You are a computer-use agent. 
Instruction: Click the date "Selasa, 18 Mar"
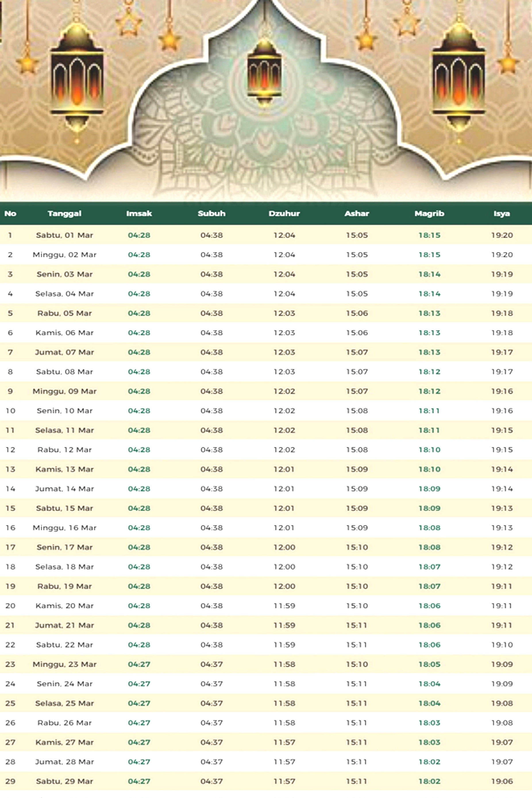(64, 567)
